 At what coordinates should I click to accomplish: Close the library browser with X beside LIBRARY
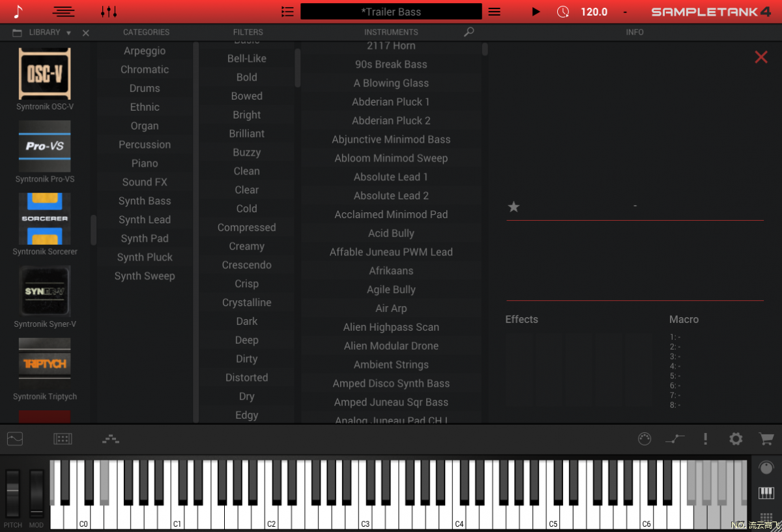86,33
